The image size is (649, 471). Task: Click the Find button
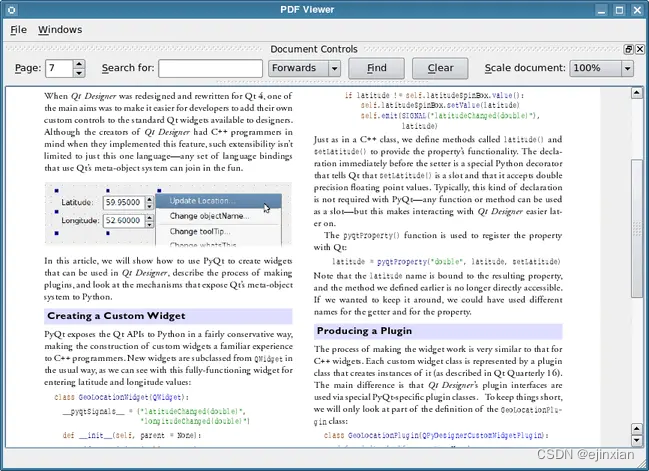click(x=376, y=68)
